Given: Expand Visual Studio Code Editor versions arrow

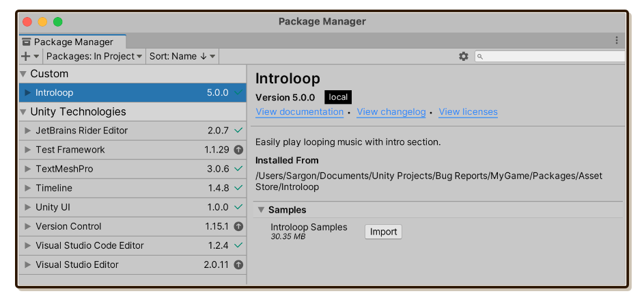Looking at the screenshot, I should [x=27, y=245].
